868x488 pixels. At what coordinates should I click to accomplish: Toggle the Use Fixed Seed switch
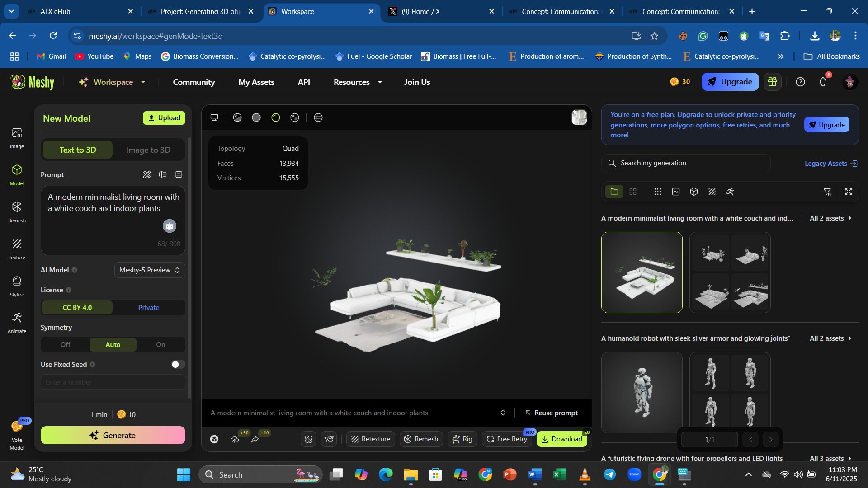click(178, 365)
